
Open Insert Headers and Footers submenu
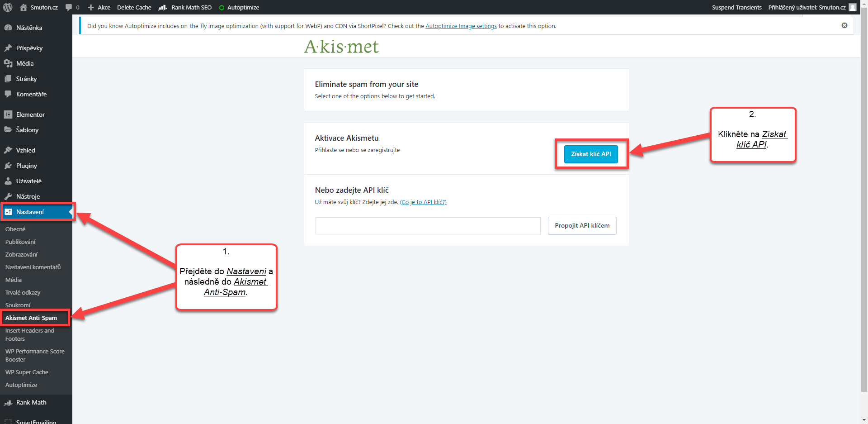point(30,334)
